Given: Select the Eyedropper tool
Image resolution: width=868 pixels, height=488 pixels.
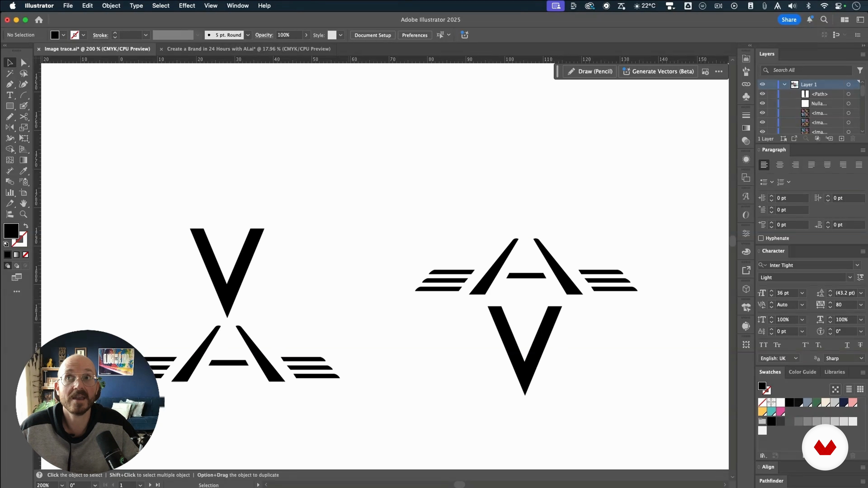Looking at the screenshot, I should tap(24, 171).
